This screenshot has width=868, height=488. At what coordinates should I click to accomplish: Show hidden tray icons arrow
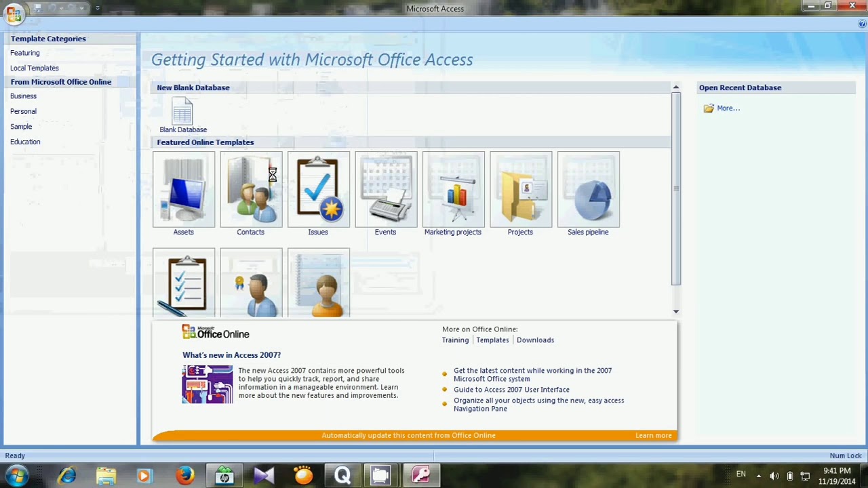(x=759, y=476)
